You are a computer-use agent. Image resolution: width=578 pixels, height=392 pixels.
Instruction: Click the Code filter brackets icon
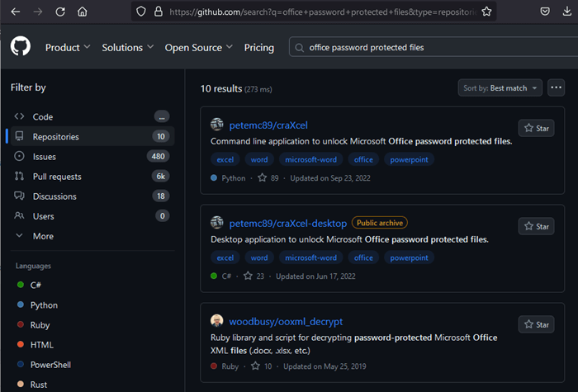pyautogui.click(x=19, y=116)
